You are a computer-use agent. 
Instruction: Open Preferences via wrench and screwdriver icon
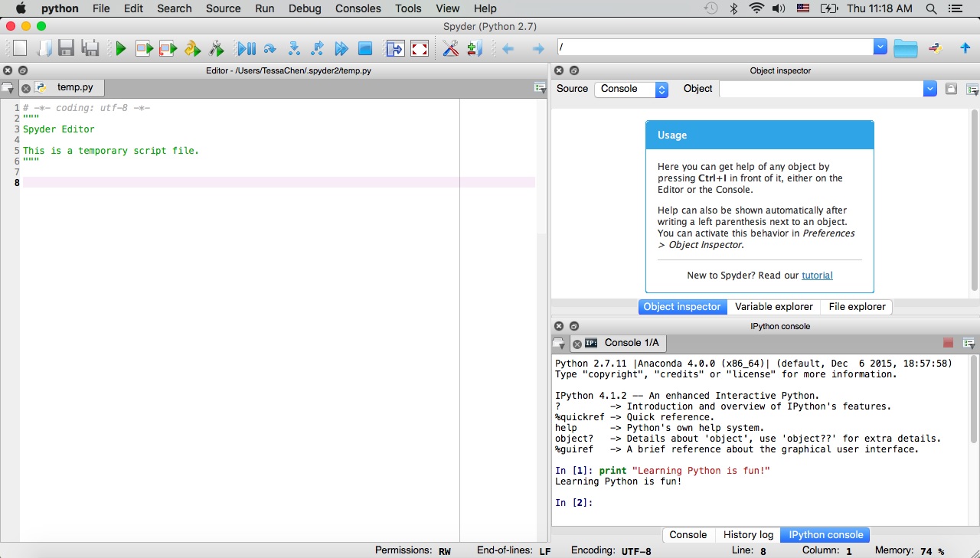point(450,49)
